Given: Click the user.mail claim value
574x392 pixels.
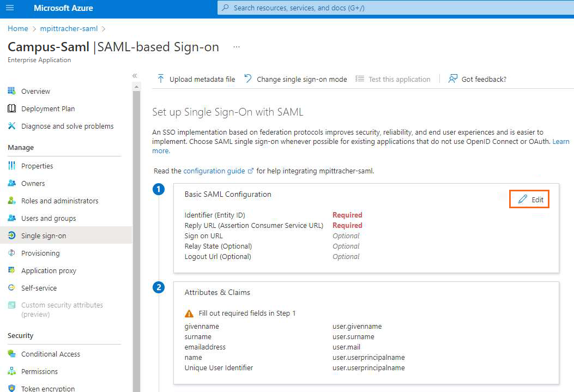Looking at the screenshot, I should [x=346, y=347].
